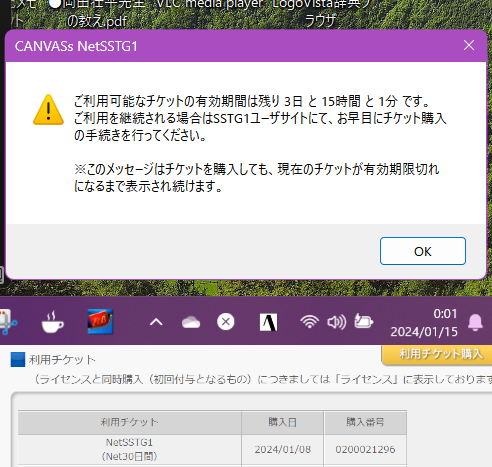Open the clock showing 0:01 2024/01/15
492x467 pixels.
coord(424,322)
